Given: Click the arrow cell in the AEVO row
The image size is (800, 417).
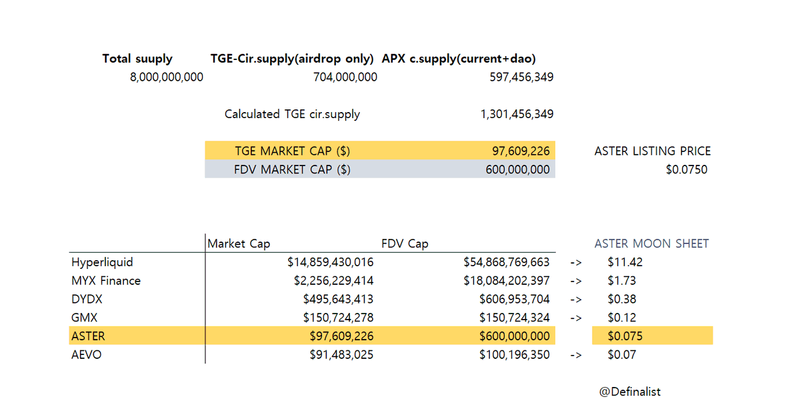Looking at the screenshot, I should coord(576,355).
